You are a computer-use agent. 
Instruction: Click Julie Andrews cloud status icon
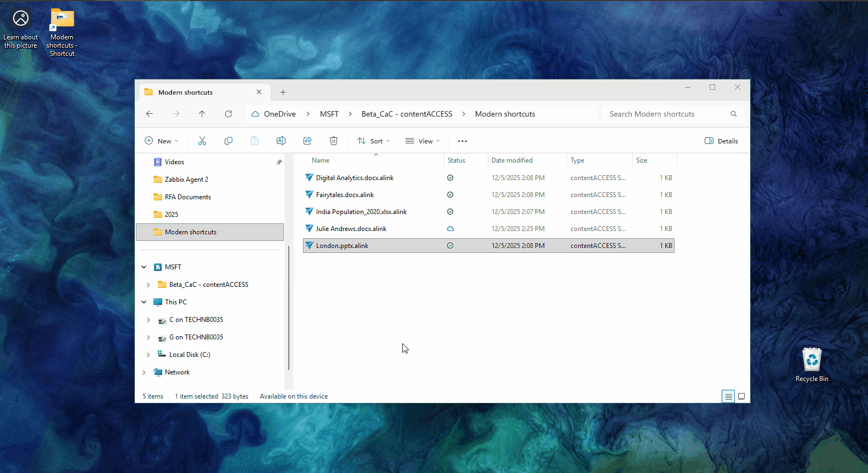(450, 228)
